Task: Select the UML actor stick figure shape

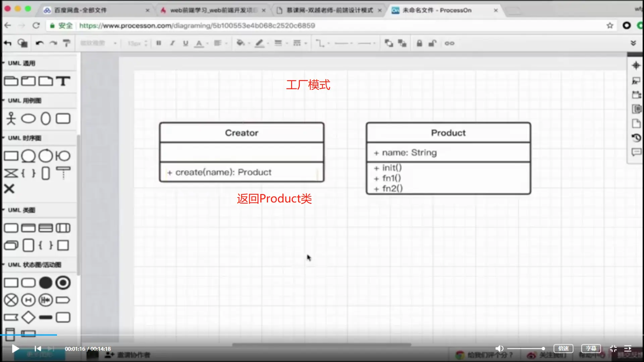Action: point(11,118)
